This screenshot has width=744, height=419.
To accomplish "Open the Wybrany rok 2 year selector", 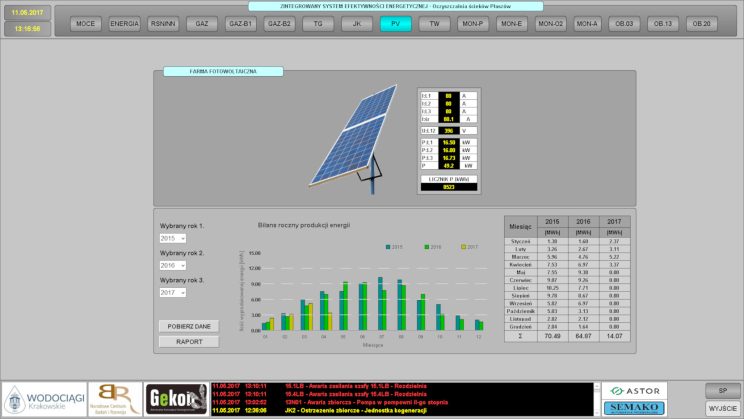I will 172,266.
